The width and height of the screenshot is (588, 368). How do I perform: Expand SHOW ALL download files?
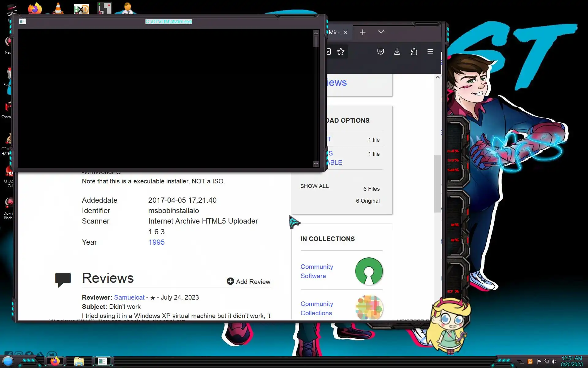pos(314,186)
